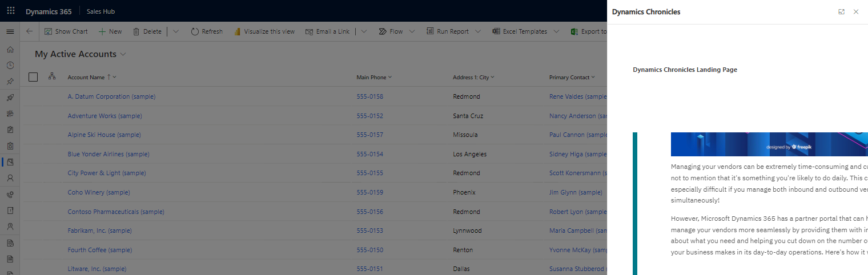Click the green Export to Excel icon

tap(574, 31)
